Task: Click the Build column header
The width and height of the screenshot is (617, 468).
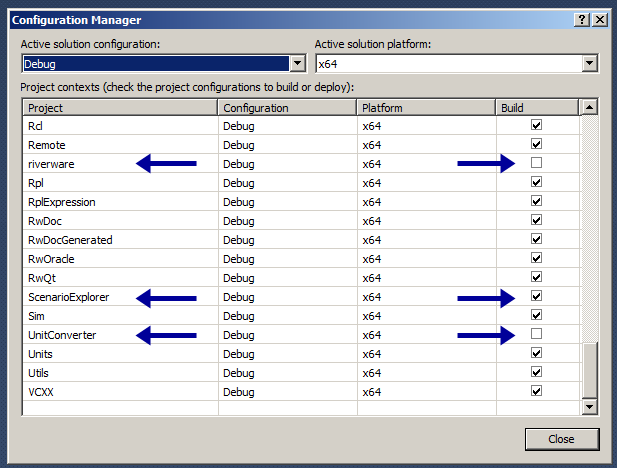Action: (x=538, y=108)
